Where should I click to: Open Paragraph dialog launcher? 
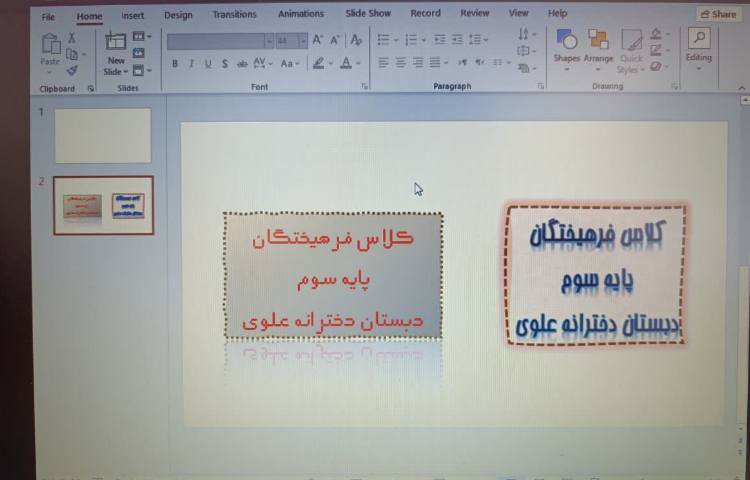click(x=541, y=86)
